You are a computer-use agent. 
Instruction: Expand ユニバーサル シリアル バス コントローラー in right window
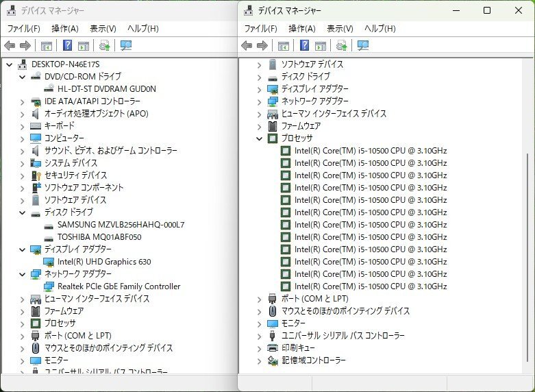coord(260,336)
